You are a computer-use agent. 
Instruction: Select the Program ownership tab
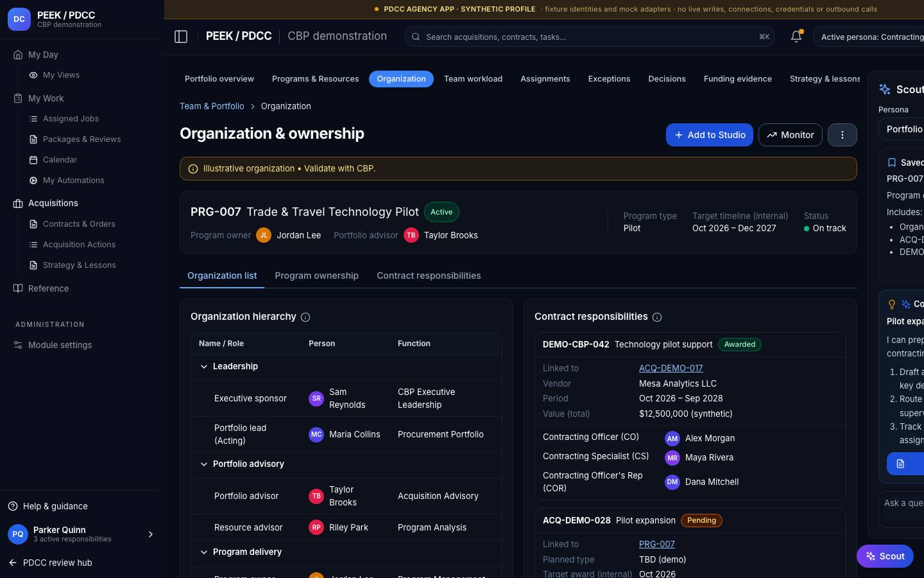(x=317, y=276)
